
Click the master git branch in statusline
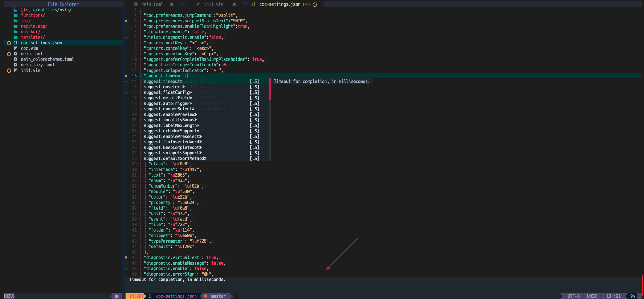[x=218, y=296]
